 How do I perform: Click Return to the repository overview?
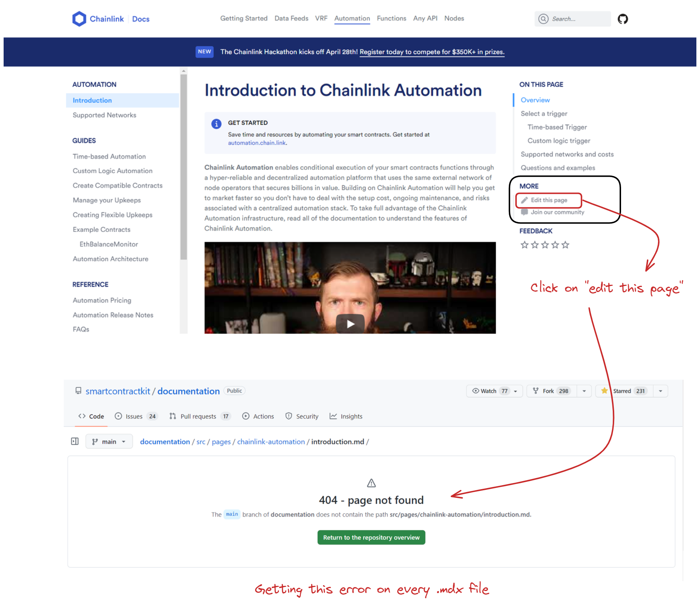[371, 537]
